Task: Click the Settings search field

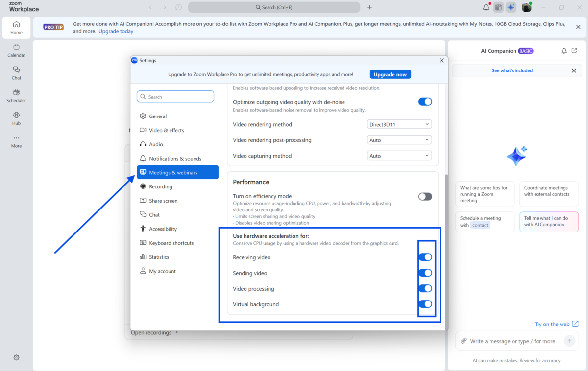Action: pyautogui.click(x=175, y=97)
